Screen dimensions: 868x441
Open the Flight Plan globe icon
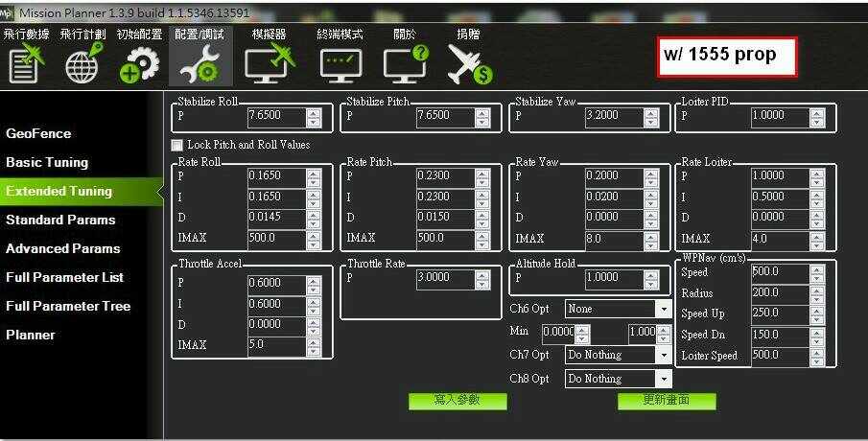click(82, 63)
